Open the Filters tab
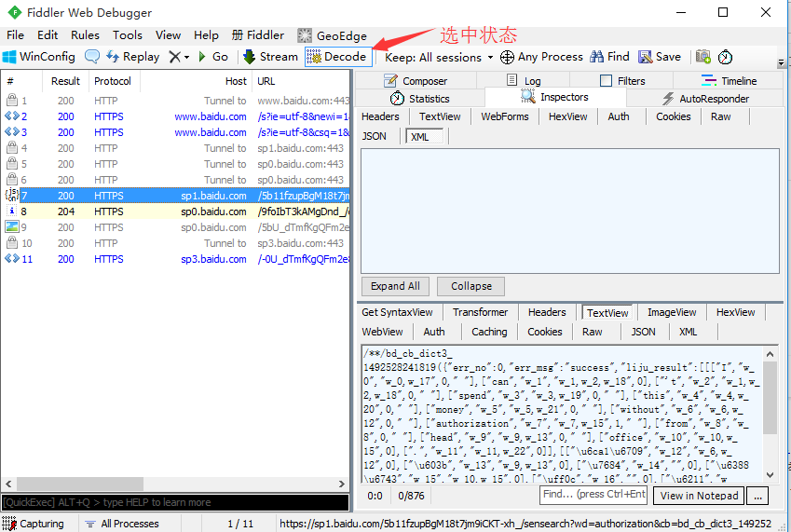The height and width of the screenshot is (532, 791). tap(622, 81)
